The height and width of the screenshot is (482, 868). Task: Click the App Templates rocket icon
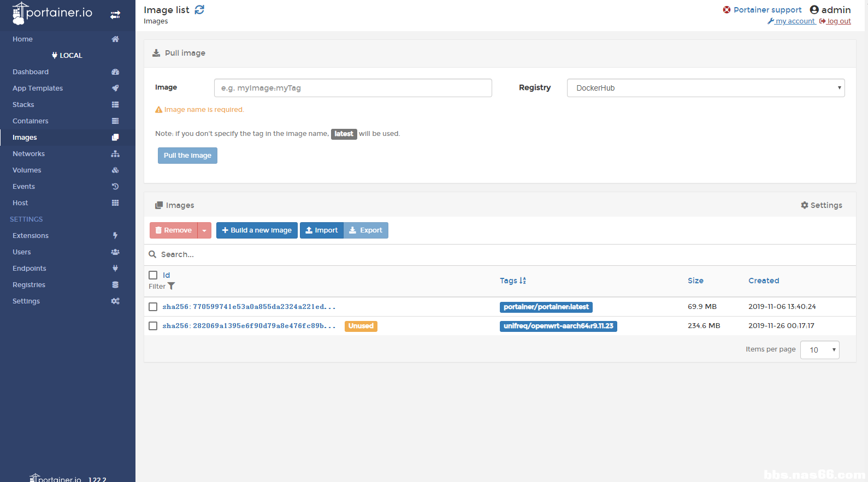point(115,88)
